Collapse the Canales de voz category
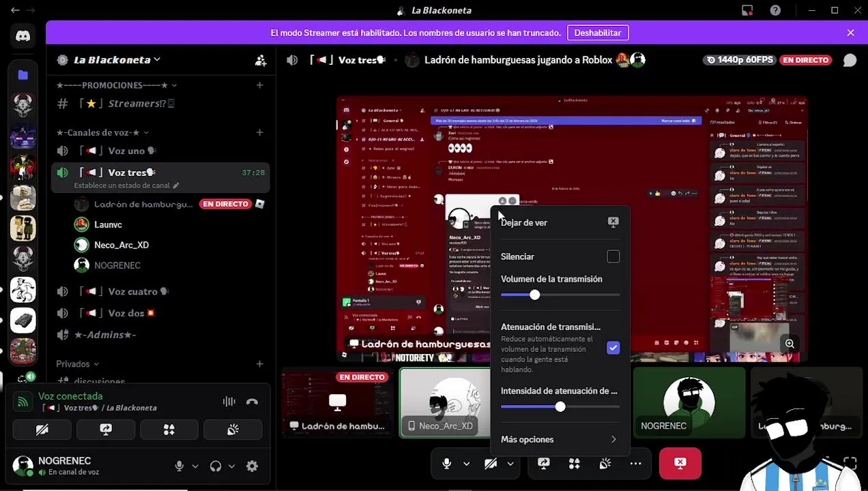The image size is (868, 491). click(102, 132)
